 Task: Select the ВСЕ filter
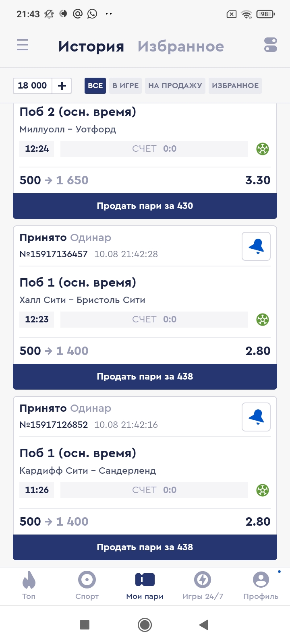95,86
